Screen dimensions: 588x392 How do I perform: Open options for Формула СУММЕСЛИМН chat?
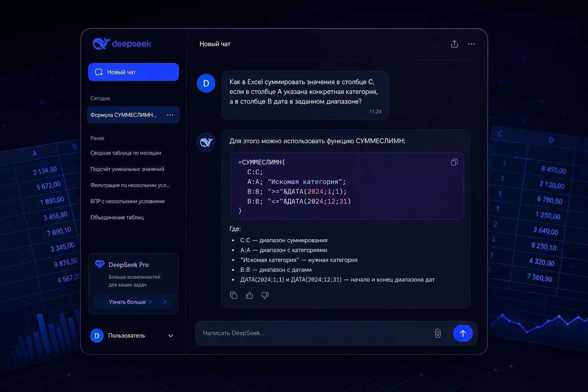(170, 115)
